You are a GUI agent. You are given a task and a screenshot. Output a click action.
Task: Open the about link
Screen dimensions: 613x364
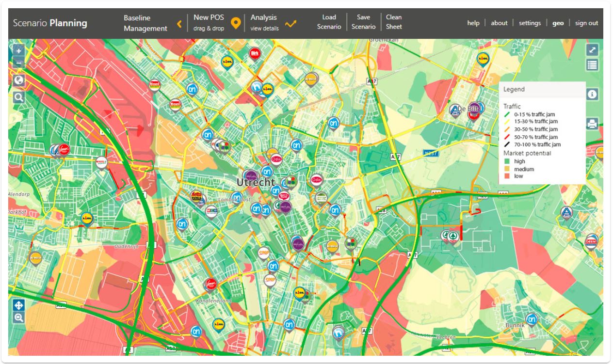(x=499, y=23)
